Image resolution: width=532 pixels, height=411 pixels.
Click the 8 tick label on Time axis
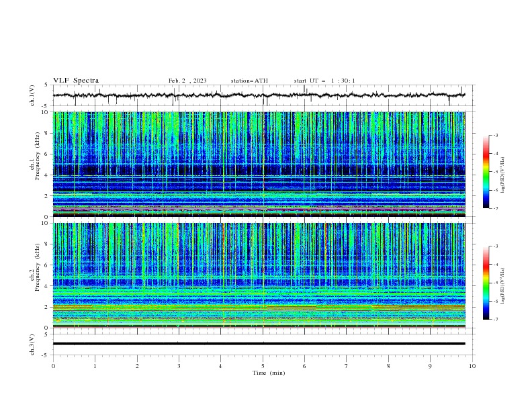click(388, 366)
